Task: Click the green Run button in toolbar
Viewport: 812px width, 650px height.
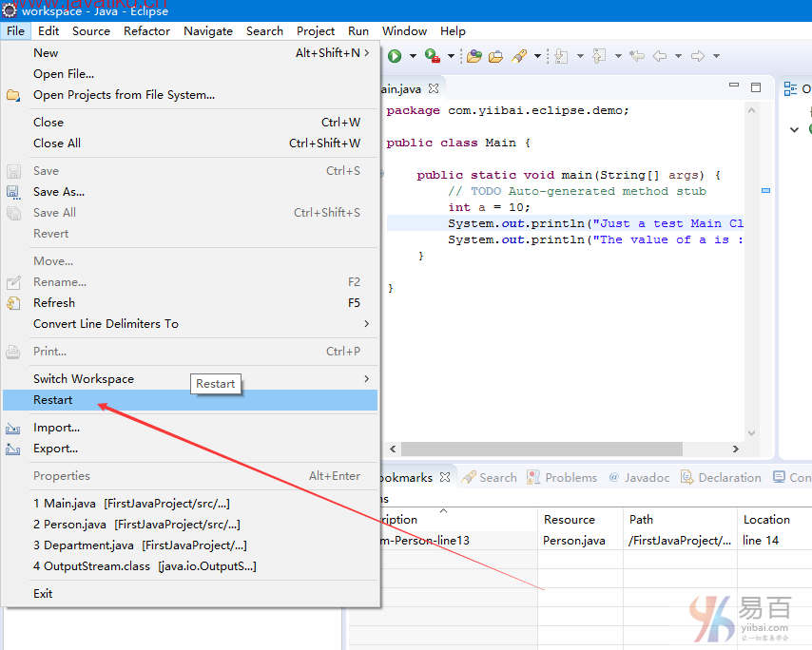Action: (395, 56)
